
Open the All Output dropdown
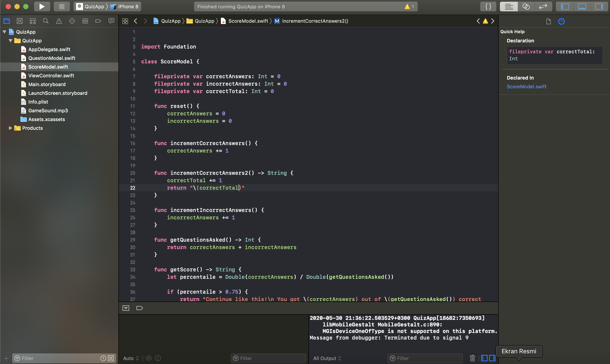tap(327, 358)
